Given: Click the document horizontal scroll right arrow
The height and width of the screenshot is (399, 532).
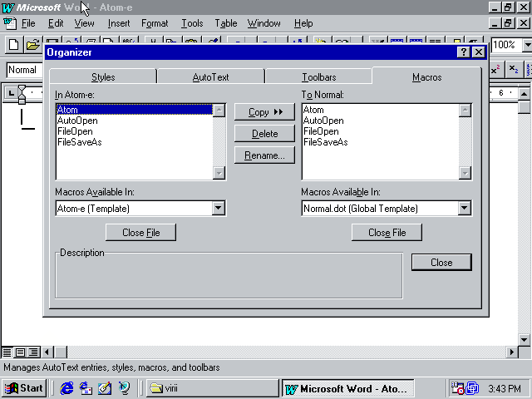Looking at the screenshot, I should (512, 352).
